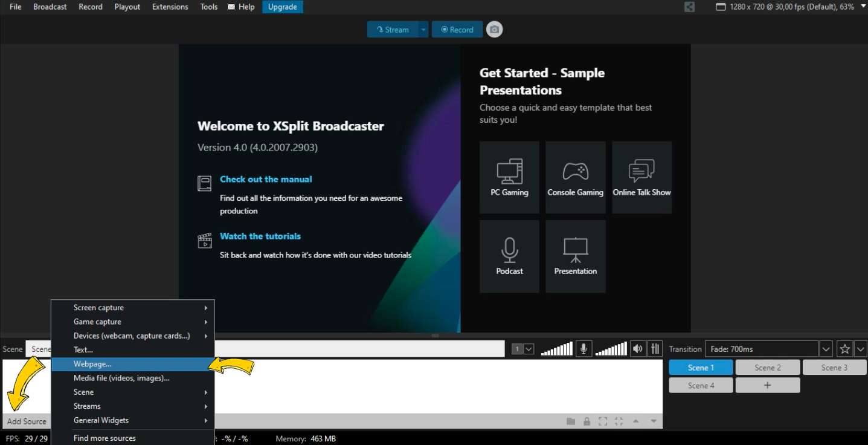Image resolution: width=868 pixels, height=445 pixels.
Task: Select the Online Talk Show template
Action: [641, 177]
